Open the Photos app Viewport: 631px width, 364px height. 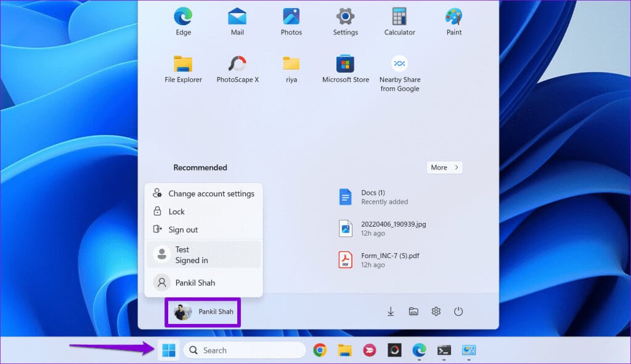coord(291,22)
